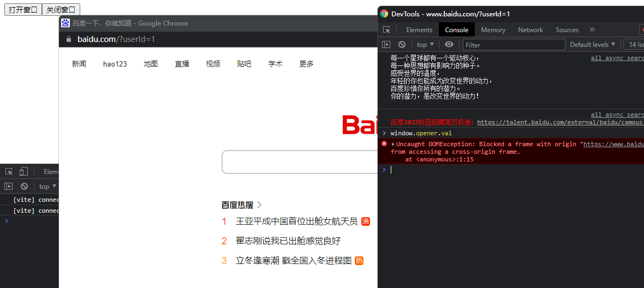This screenshot has height=288, width=644.
Task: Open the 更多 nav menu
Action: [306, 64]
